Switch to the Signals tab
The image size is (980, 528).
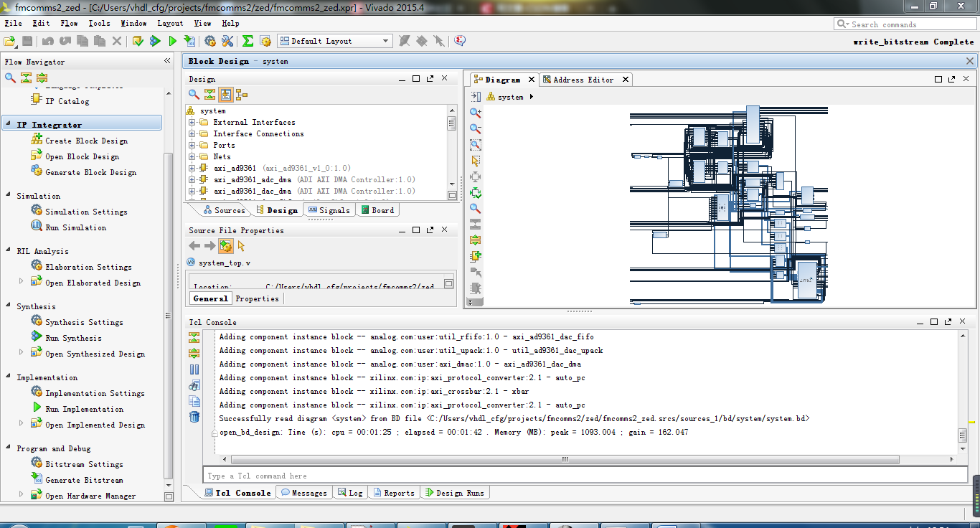pos(329,210)
